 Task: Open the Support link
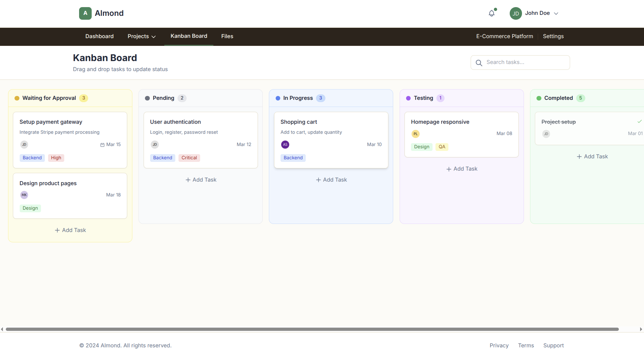(553, 345)
